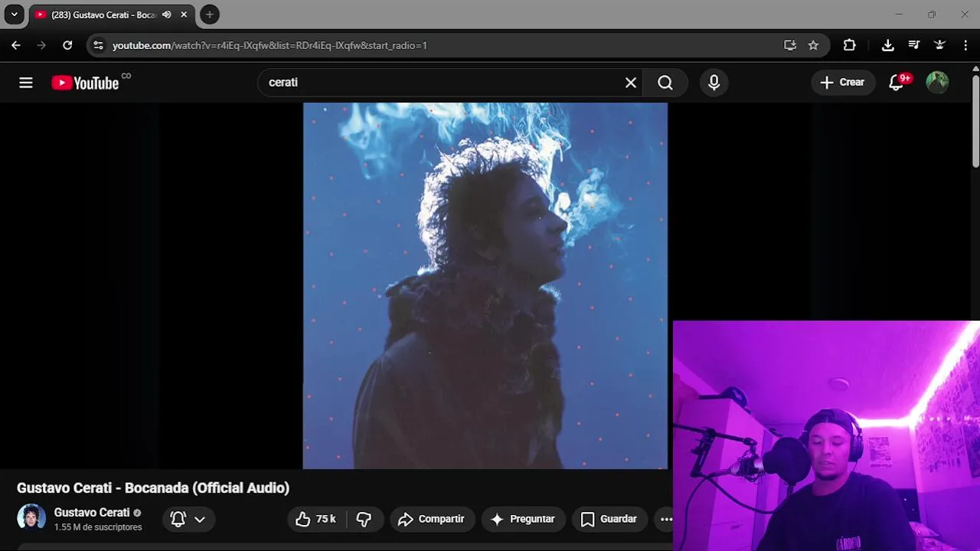Click the 1.55 M de suscriptores text
Screen dimensions: 980x551
98,527
